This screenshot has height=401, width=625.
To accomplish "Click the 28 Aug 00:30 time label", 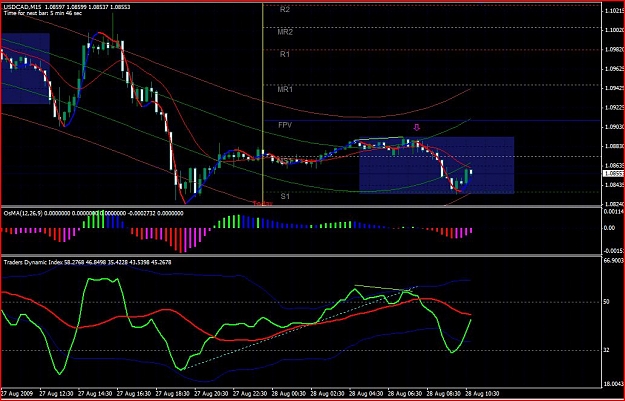I will click(289, 394).
